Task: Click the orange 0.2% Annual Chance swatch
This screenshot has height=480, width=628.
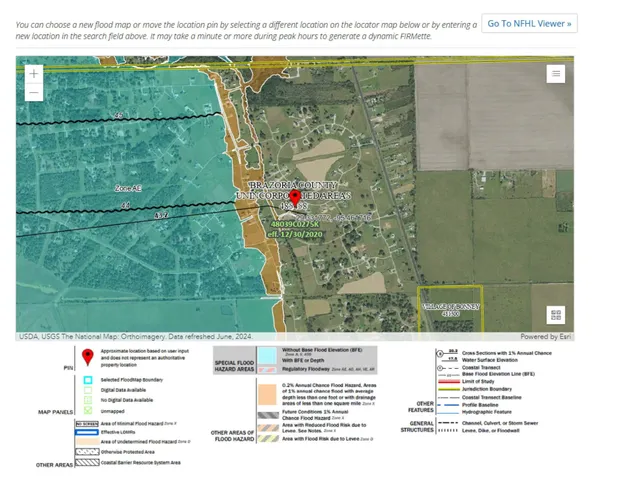Action: pyautogui.click(x=267, y=390)
